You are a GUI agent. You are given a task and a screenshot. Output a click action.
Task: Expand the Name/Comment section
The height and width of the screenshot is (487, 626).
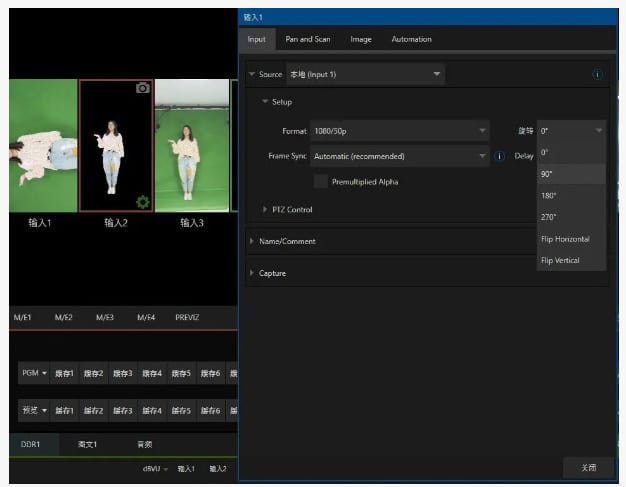287,241
